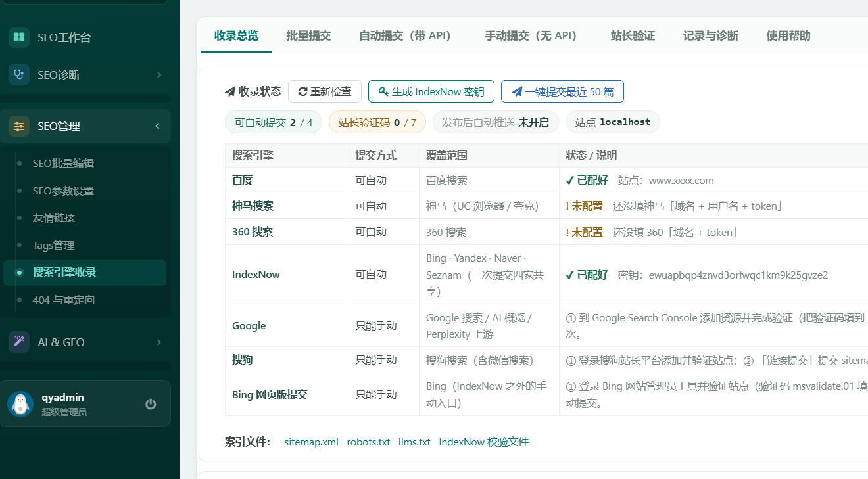Click the refresh icon in 重新检查

302,91
